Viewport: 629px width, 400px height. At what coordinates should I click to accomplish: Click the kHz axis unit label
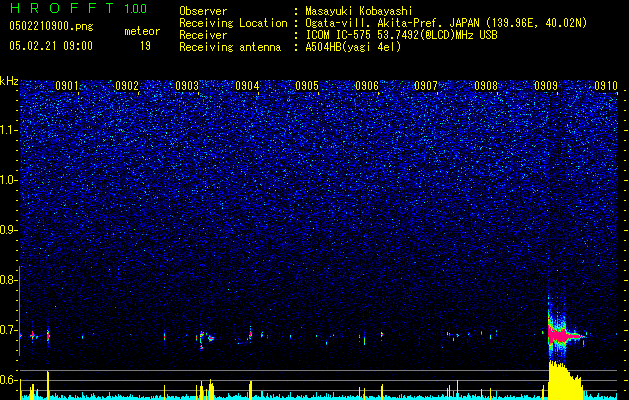tap(9, 81)
